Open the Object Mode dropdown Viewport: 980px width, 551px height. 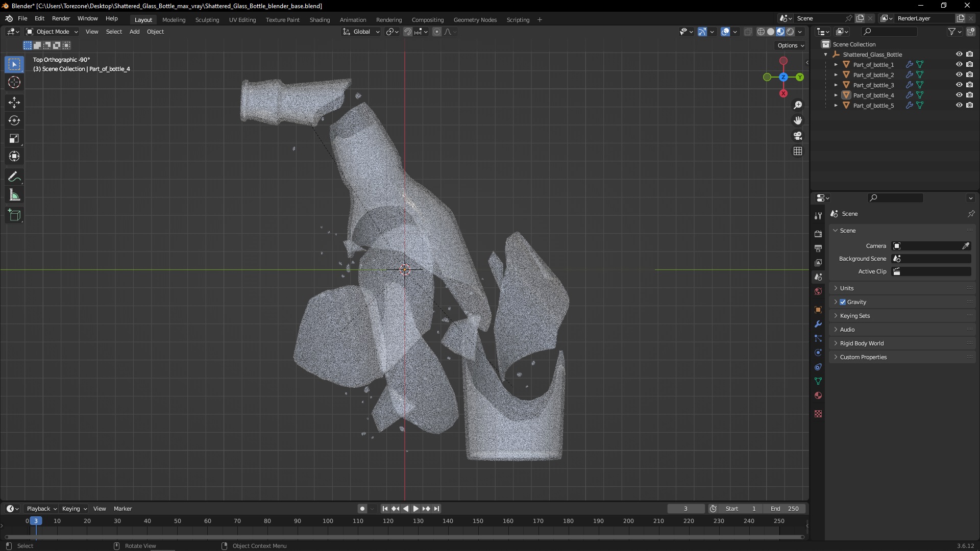tap(52, 32)
